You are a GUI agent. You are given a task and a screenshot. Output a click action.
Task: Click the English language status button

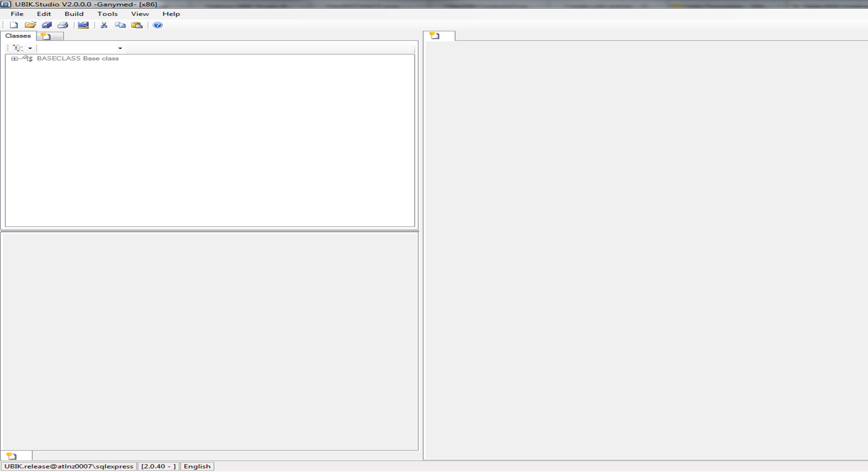[x=197, y=466]
